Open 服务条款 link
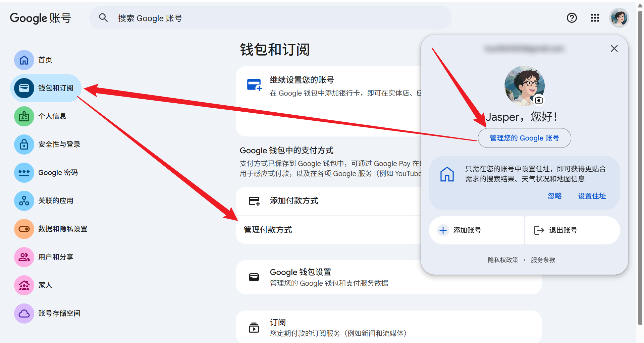 (x=543, y=260)
